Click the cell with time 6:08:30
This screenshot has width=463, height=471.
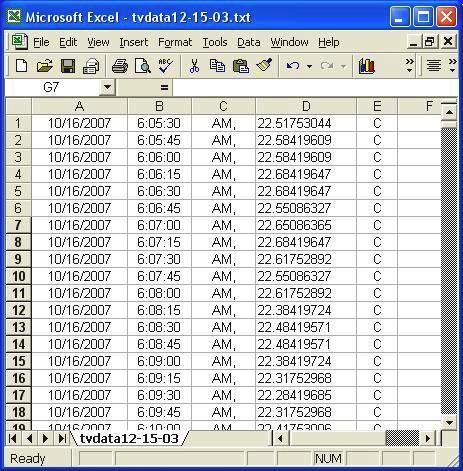point(159,327)
